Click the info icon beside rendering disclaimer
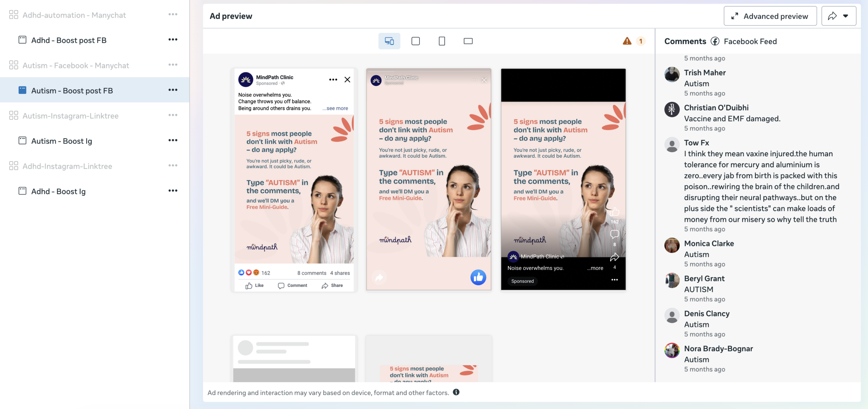Image resolution: width=868 pixels, height=409 pixels. [456, 392]
